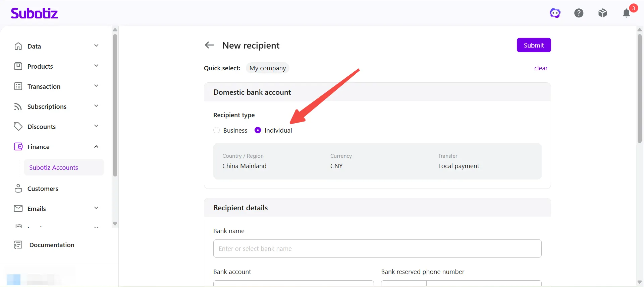
Task: Expand the Products menu chevron
Action: pyautogui.click(x=96, y=66)
